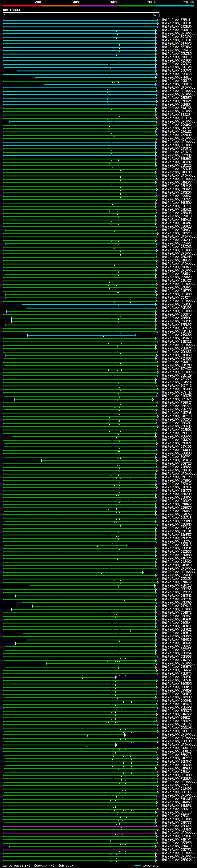Click the query end position 578
The width and height of the screenshot is (197, 868).
pyautogui.click(x=155, y=15)
